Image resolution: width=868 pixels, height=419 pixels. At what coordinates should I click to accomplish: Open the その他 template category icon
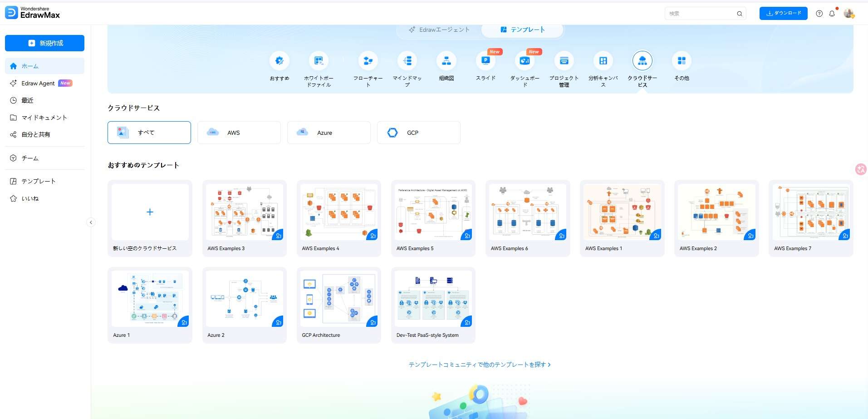click(x=682, y=60)
